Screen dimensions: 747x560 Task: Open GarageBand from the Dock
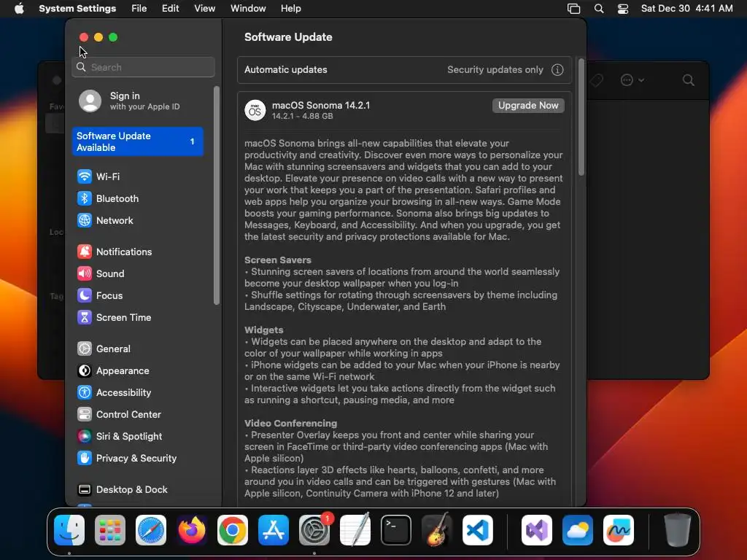click(x=437, y=530)
